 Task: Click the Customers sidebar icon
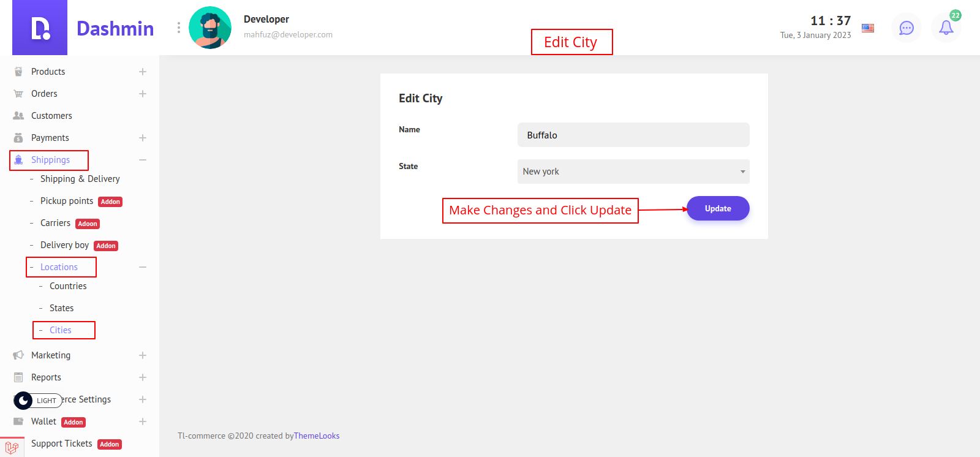pyautogui.click(x=18, y=116)
